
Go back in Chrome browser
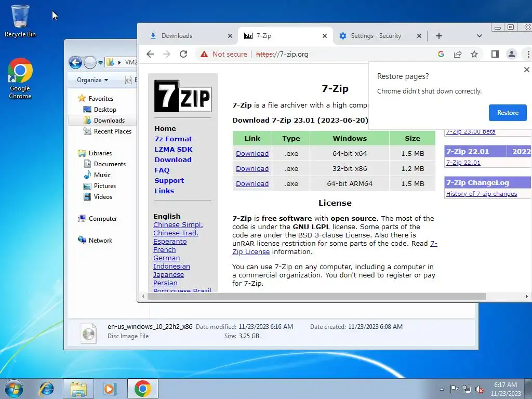click(x=150, y=54)
